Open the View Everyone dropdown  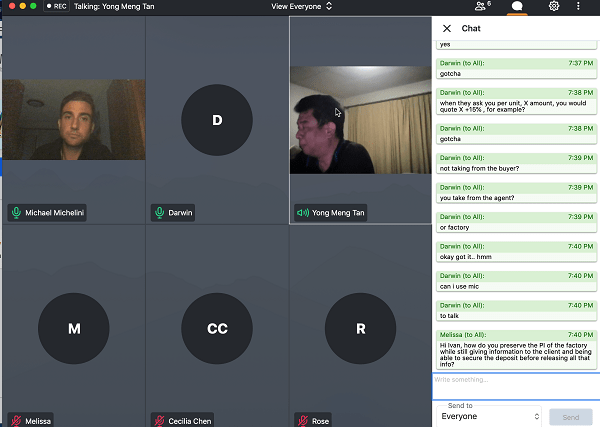point(302,6)
